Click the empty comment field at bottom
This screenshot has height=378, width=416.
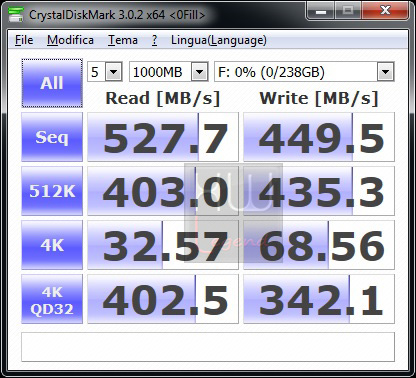(208, 347)
